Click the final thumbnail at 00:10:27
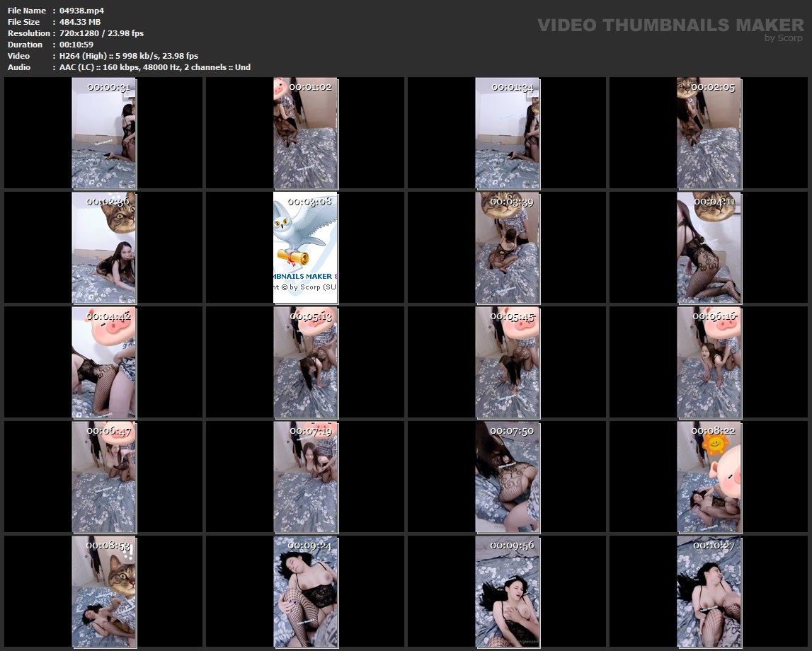812x651 pixels. [709, 592]
